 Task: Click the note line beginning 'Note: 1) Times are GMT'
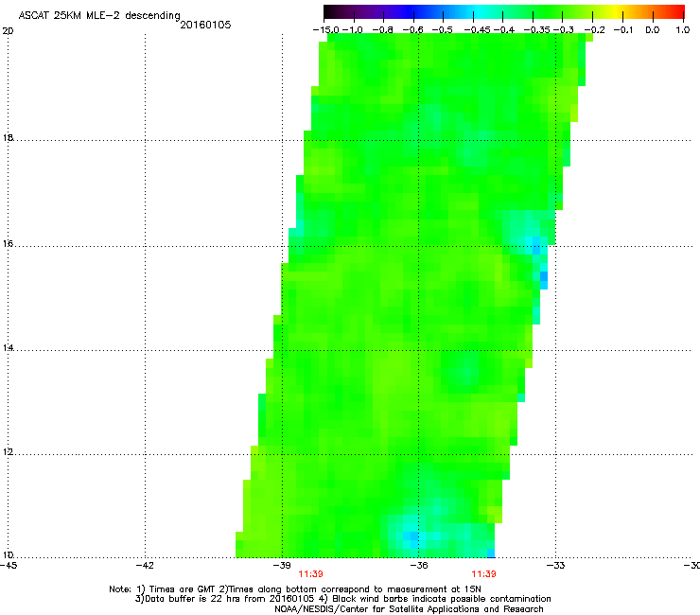coord(295,589)
